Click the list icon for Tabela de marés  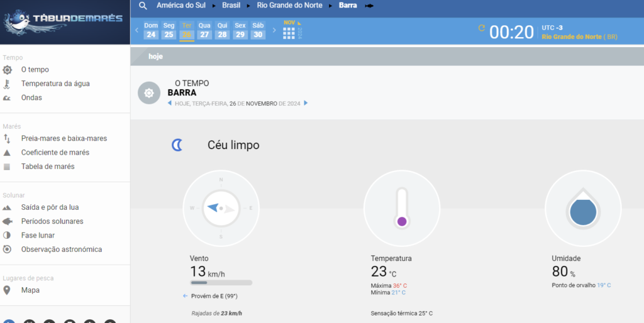(6, 167)
